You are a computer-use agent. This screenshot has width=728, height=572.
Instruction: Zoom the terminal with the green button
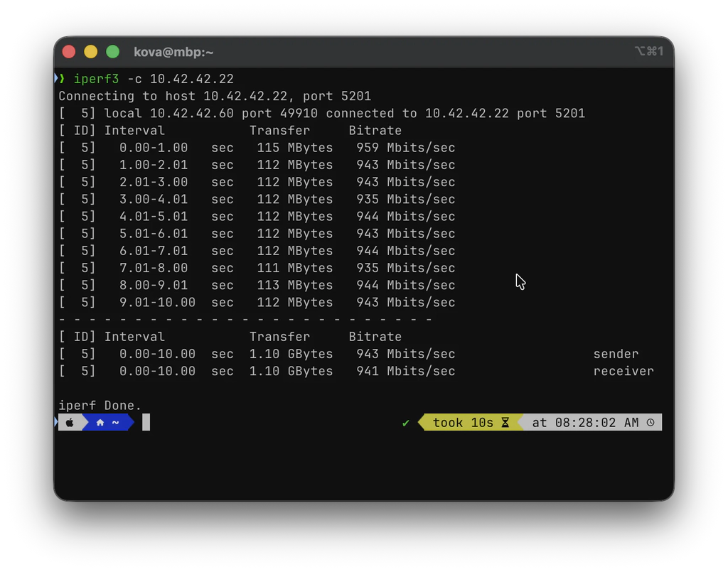click(113, 51)
